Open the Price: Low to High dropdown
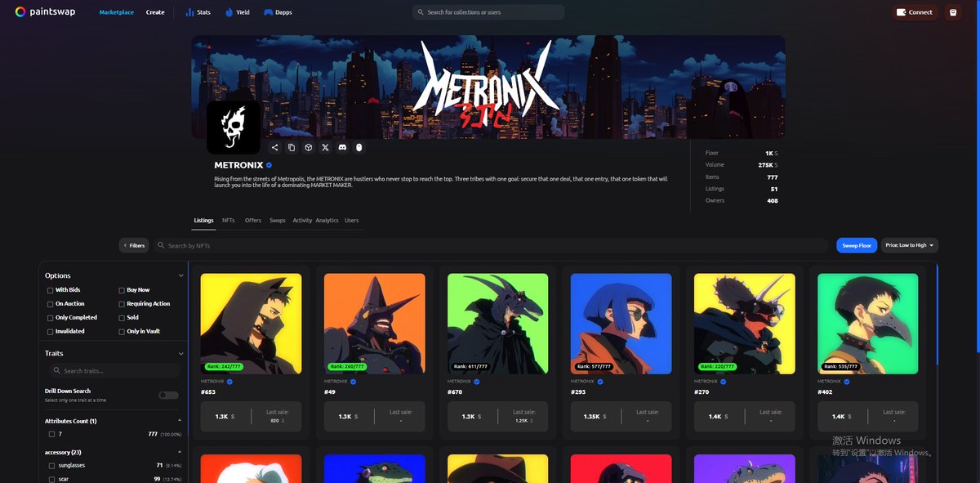 click(x=909, y=245)
